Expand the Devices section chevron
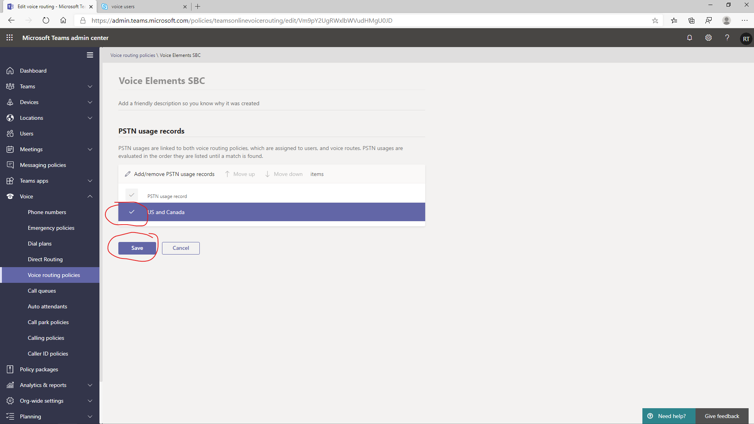Image resolution: width=754 pixels, height=424 pixels. (90, 102)
